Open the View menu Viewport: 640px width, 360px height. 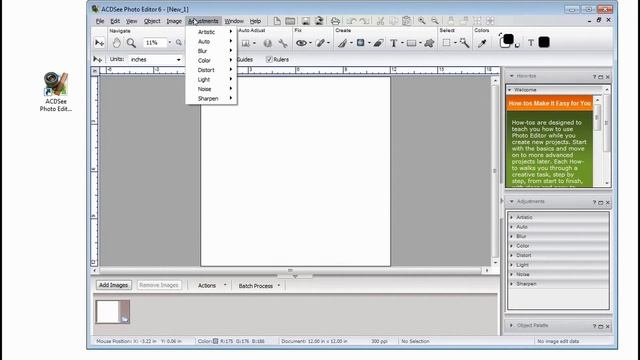131,21
